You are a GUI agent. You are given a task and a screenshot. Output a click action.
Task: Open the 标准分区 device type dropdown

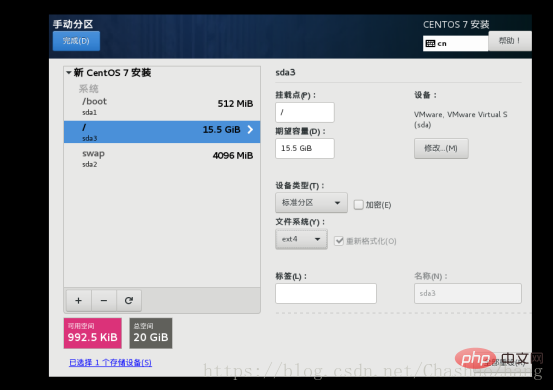[x=311, y=203]
